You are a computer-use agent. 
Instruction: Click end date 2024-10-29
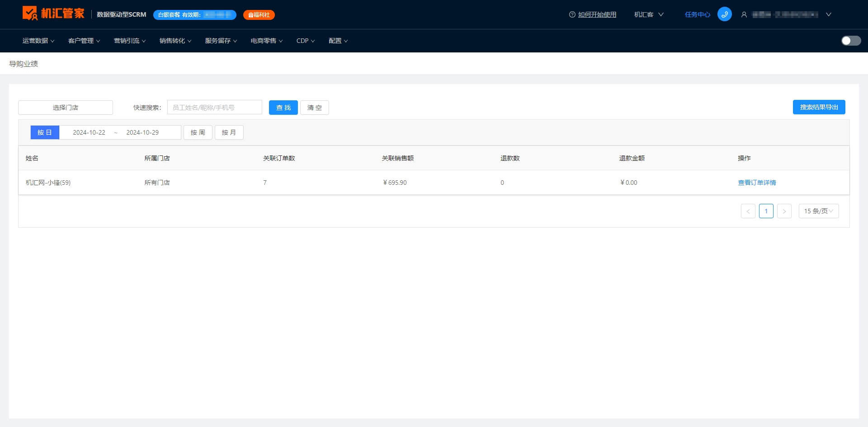142,132
